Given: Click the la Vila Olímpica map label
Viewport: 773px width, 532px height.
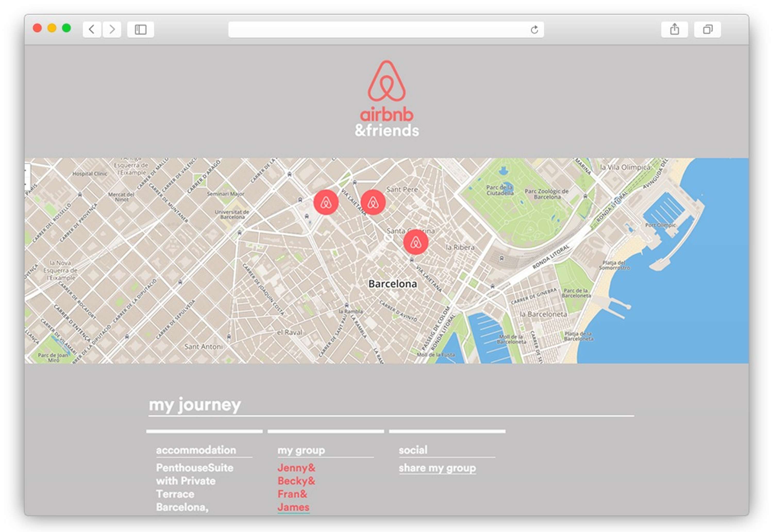Looking at the screenshot, I should pos(625,167).
